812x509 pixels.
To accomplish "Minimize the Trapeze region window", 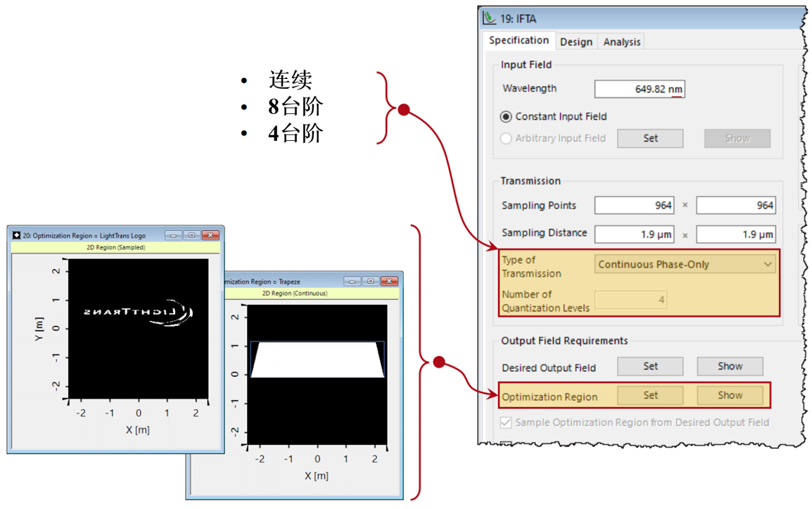I will coord(353,281).
